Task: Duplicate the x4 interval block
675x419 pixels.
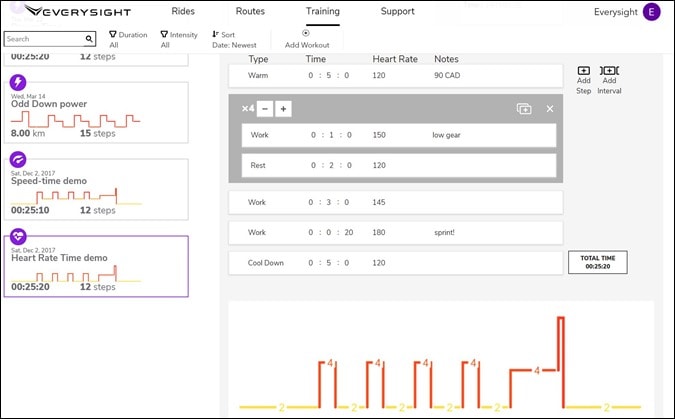Action: pos(524,109)
